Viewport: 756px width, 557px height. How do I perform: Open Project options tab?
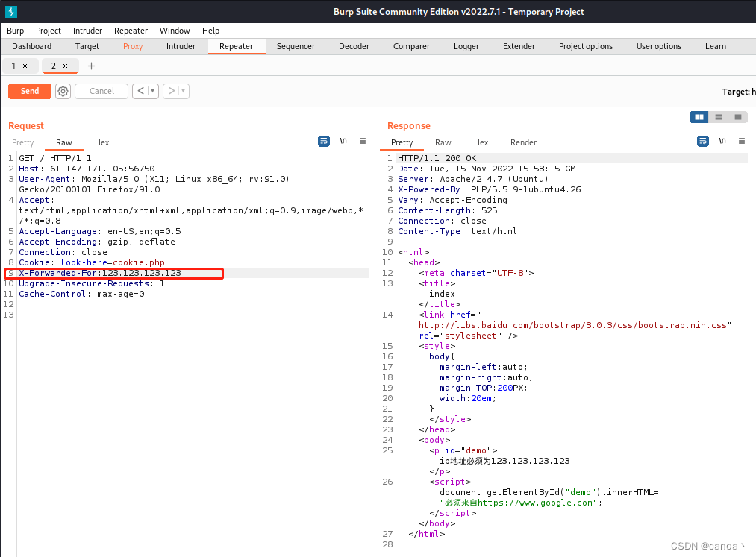[x=586, y=47]
